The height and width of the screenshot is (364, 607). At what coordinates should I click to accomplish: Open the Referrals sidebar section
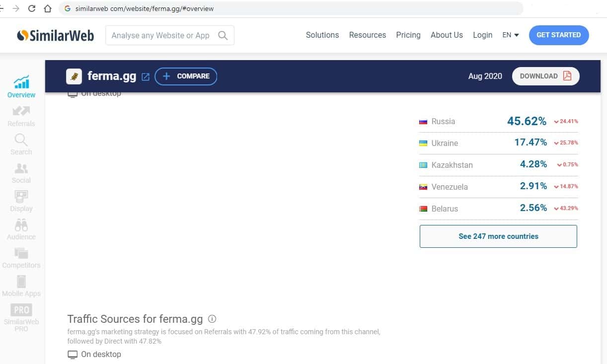coord(21,116)
